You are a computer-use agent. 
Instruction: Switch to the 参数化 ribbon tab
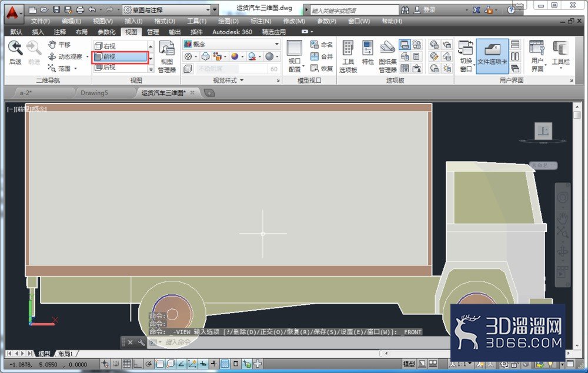106,32
